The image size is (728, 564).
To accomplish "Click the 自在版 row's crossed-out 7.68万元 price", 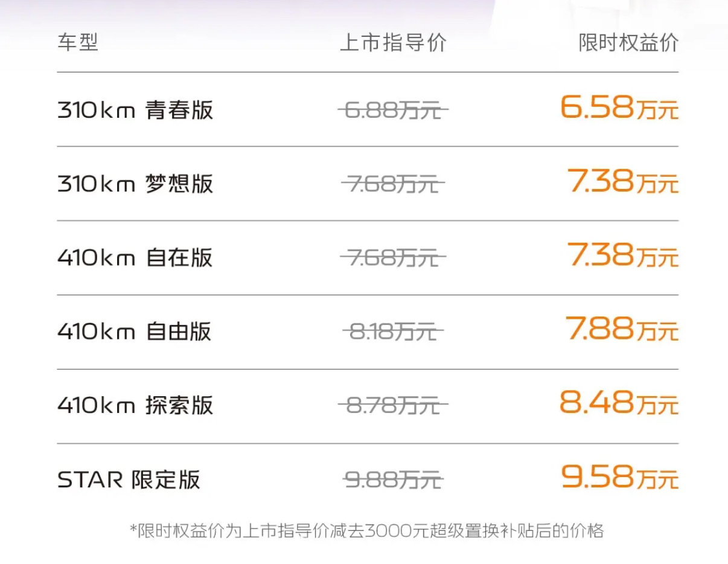I will [393, 258].
